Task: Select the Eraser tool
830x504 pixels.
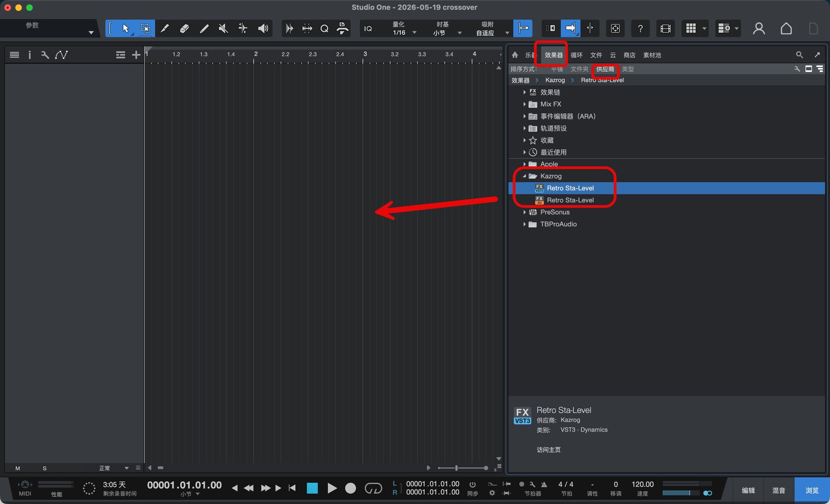Action: [x=184, y=29]
